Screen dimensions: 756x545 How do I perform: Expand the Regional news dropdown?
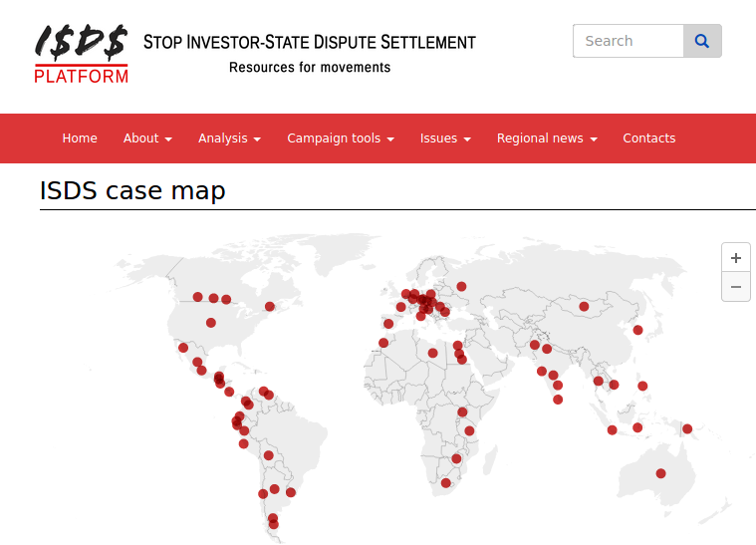[547, 138]
